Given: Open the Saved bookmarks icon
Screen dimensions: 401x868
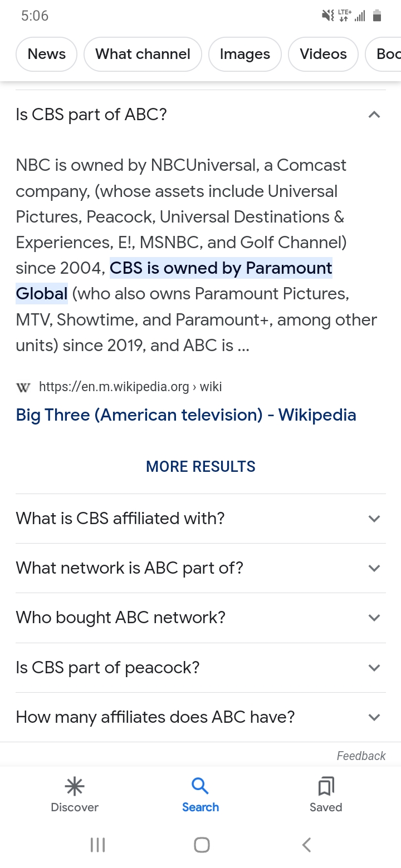Looking at the screenshot, I should pos(326,786).
